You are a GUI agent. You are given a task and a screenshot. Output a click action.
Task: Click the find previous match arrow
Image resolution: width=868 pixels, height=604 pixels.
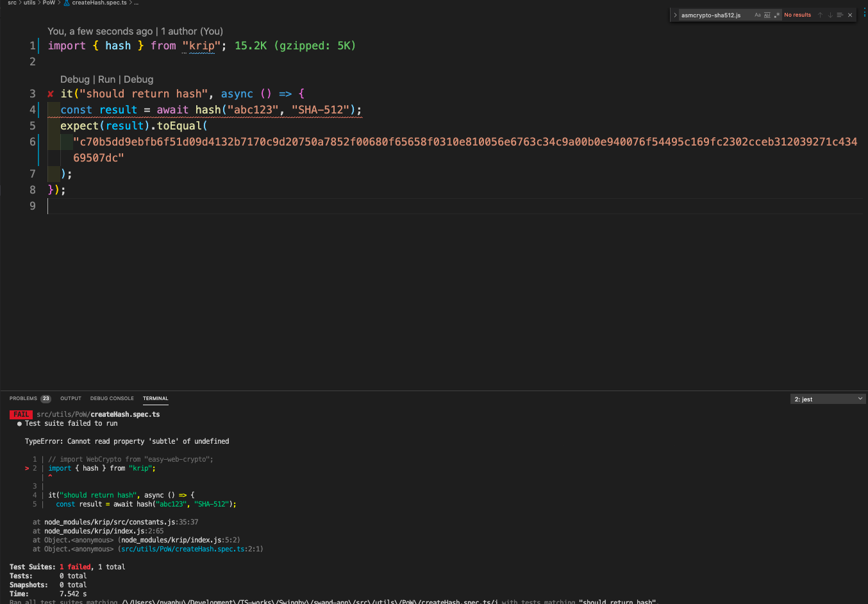[x=820, y=15]
